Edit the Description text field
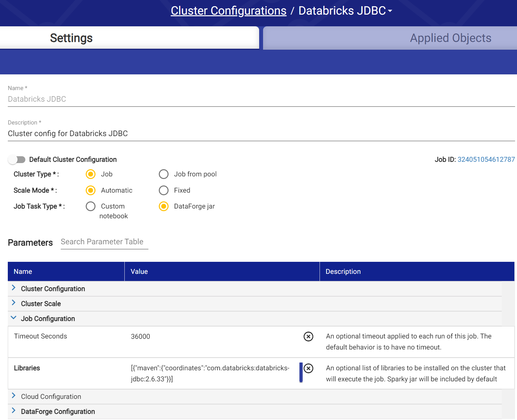The height and width of the screenshot is (420, 517). click(261, 134)
